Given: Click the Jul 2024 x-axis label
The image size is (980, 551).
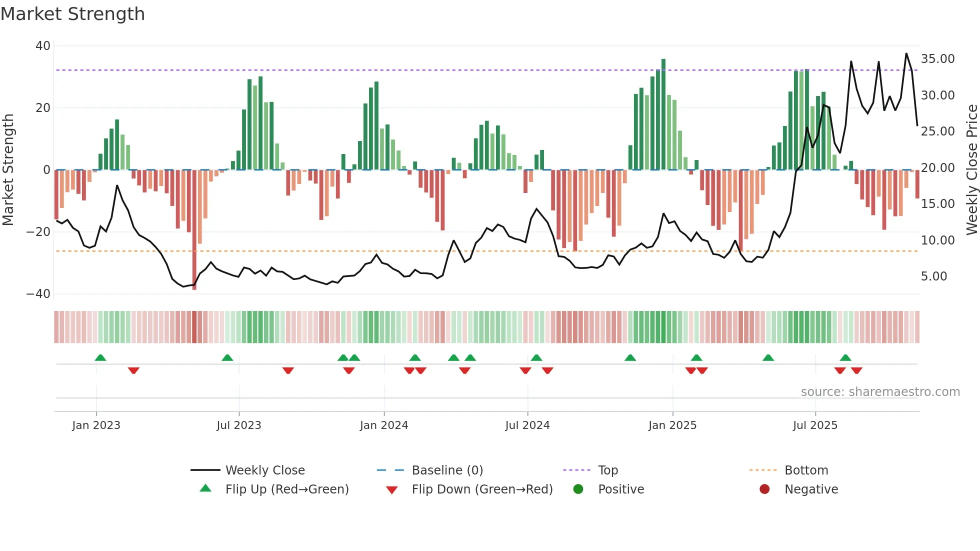Looking at the screenshot, I should pyautogui.click(x=527, y=425).
